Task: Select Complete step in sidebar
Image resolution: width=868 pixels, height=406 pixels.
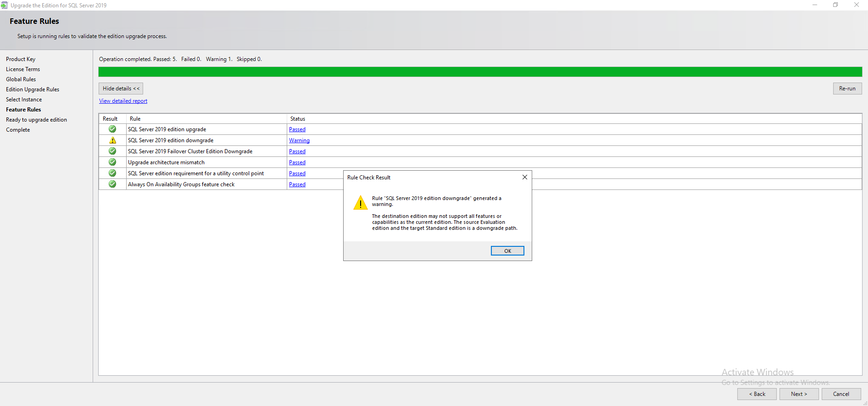Action: pyautogui.click(x=18, y=130)
